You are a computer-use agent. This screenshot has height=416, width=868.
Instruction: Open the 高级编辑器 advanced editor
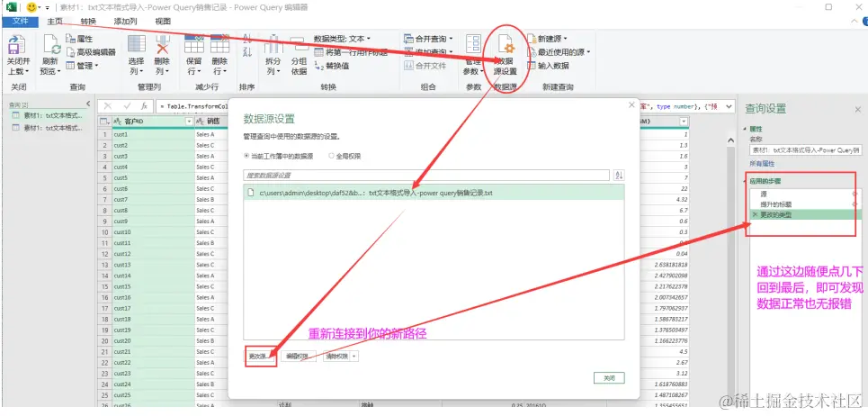91,52
